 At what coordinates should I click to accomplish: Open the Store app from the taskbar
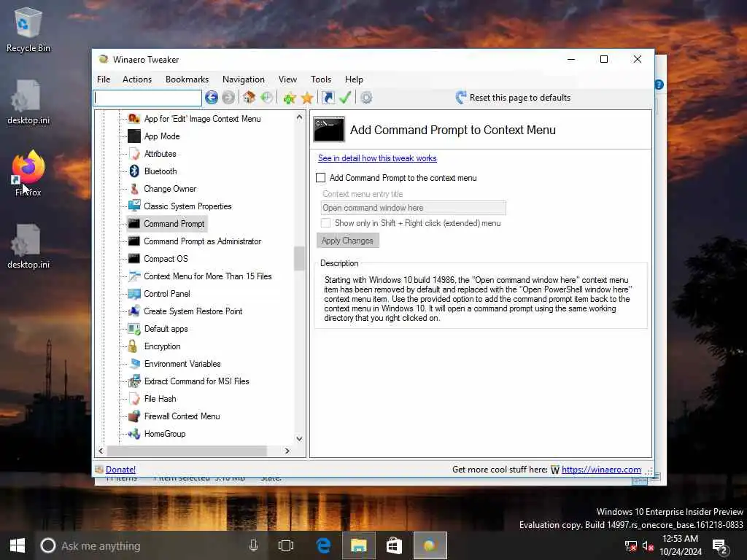394,545
